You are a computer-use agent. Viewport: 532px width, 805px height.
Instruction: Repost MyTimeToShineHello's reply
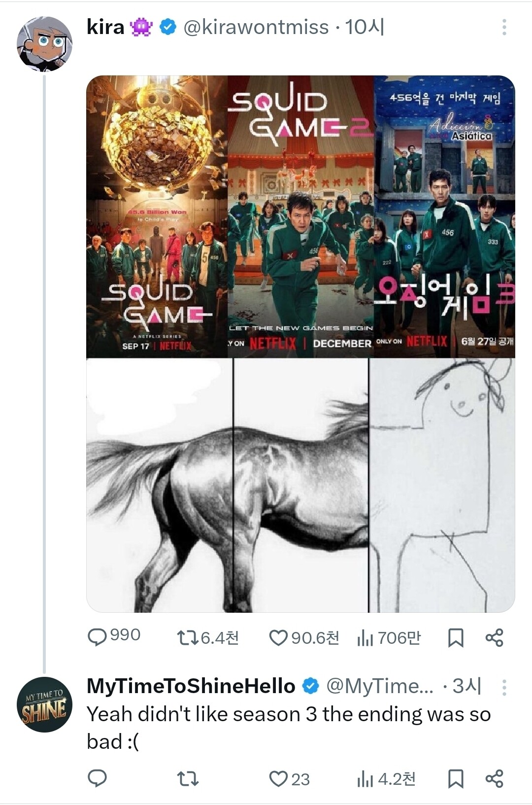[187, 779]
